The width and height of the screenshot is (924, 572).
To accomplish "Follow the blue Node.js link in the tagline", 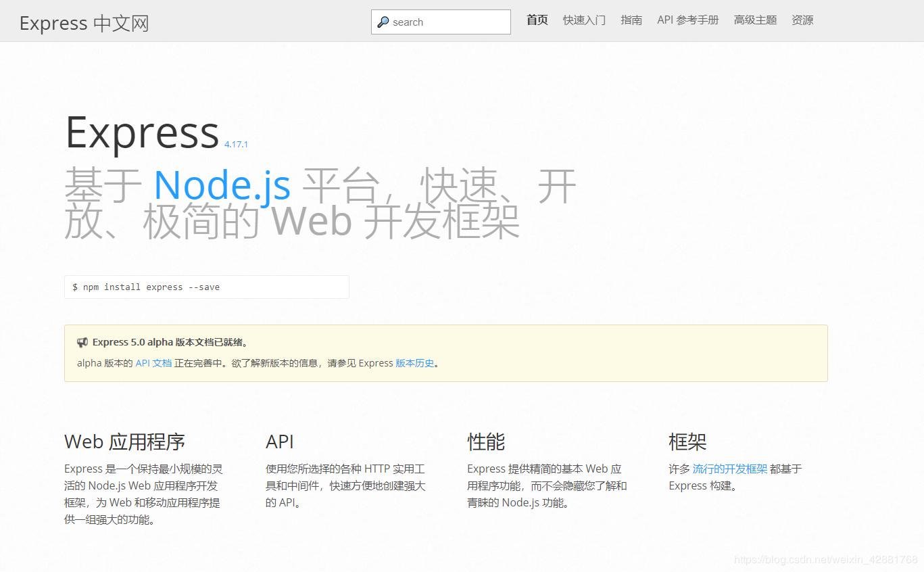I will (x=222, y=185).
